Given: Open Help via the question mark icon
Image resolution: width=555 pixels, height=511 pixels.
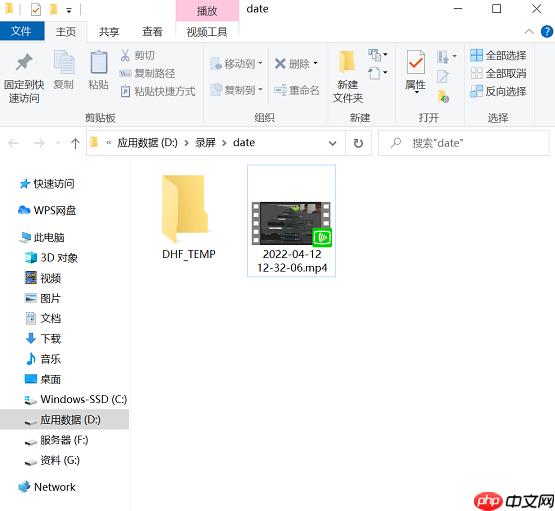Looking at the screenshot, I should 547,31.
